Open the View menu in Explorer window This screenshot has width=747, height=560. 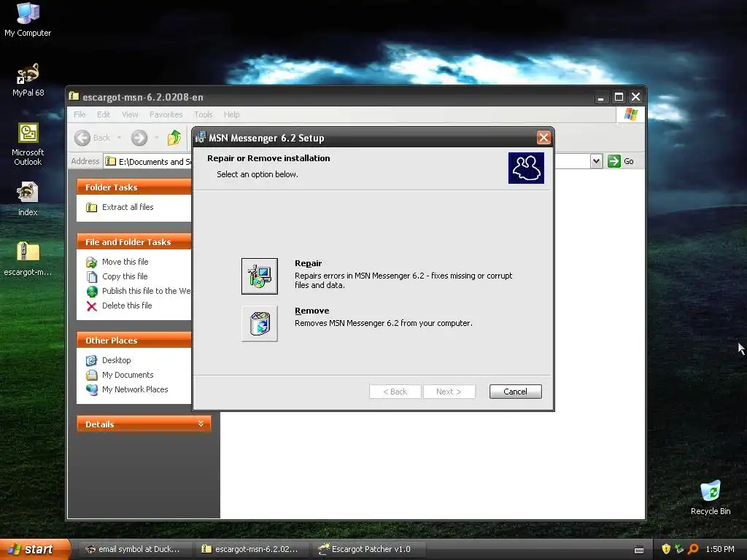click(130, 114)
